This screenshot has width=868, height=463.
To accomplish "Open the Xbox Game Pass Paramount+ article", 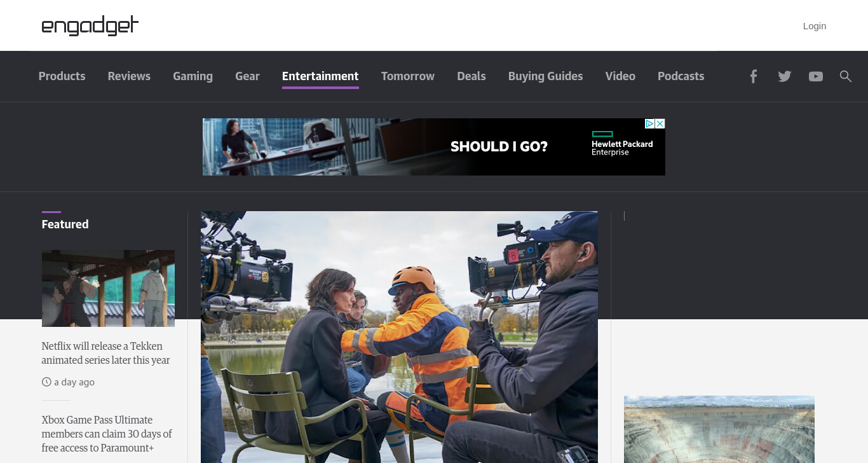I will click(107, 434).
